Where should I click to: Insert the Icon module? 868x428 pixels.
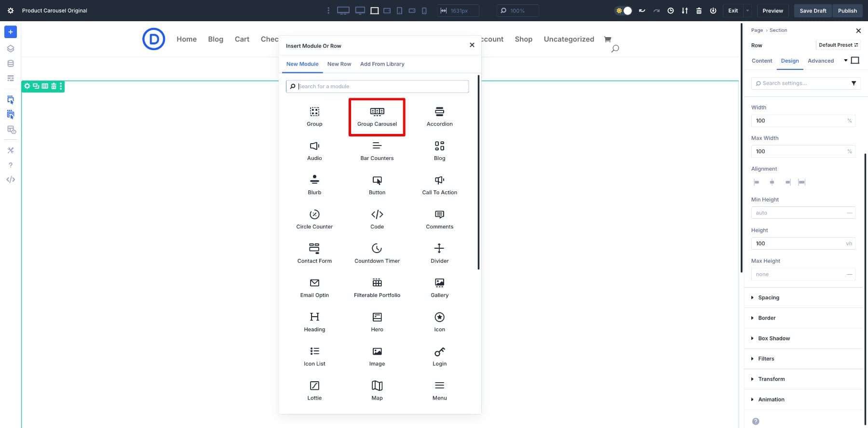(439, 322)
